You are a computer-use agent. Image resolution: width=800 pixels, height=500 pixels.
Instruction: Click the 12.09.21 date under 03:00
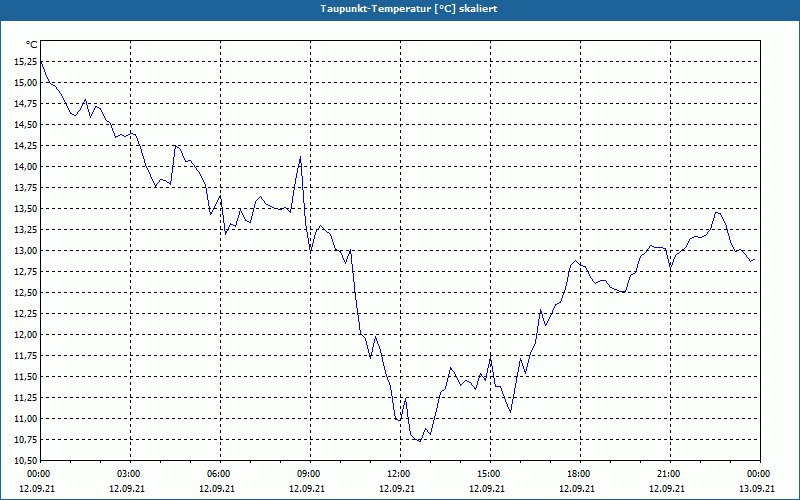[127, 488]
